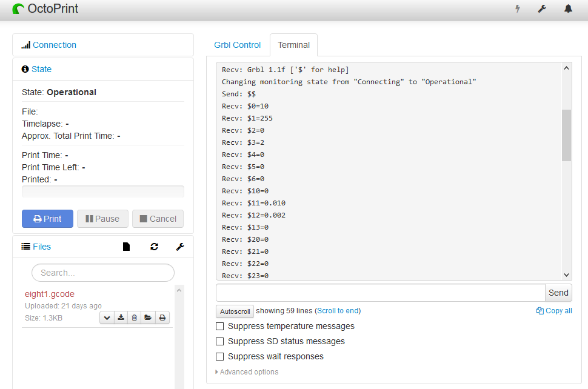Viewport: 588px width, 389px height.
Task: Click the print progress bar
Action: click(103, 191)
